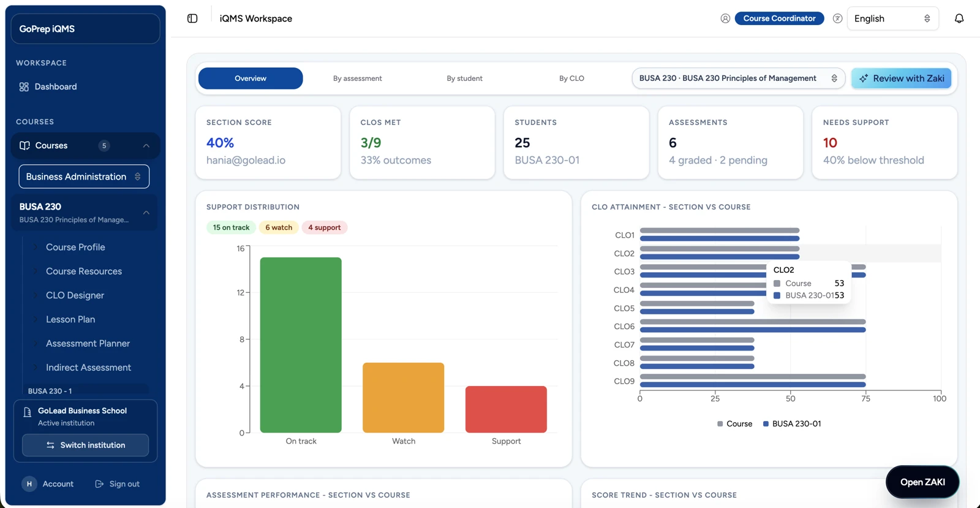
Task: Switch to the By CLO tab
Action: click(571, 78)
